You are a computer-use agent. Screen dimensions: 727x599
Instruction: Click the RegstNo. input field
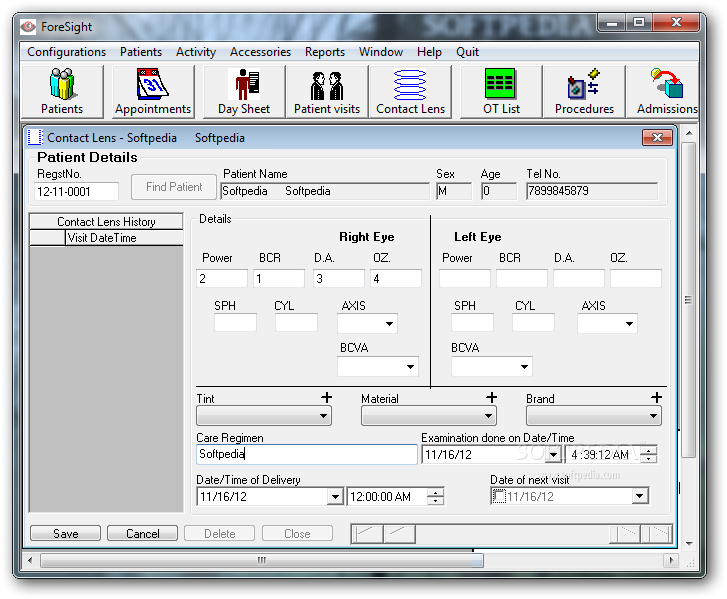point(77,191)
